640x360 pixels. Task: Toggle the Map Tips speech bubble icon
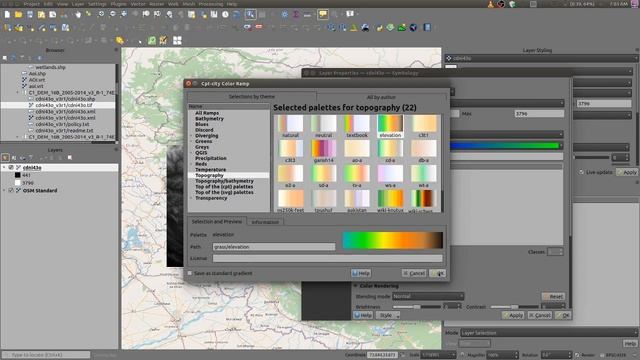(323, 15)
